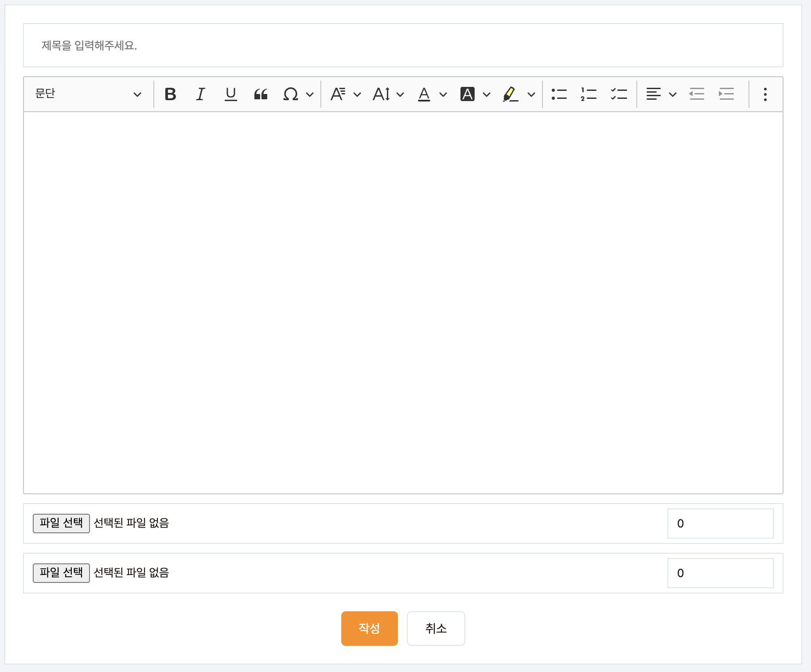
Task: Apply underline formatting
Action: coord(230,94)
